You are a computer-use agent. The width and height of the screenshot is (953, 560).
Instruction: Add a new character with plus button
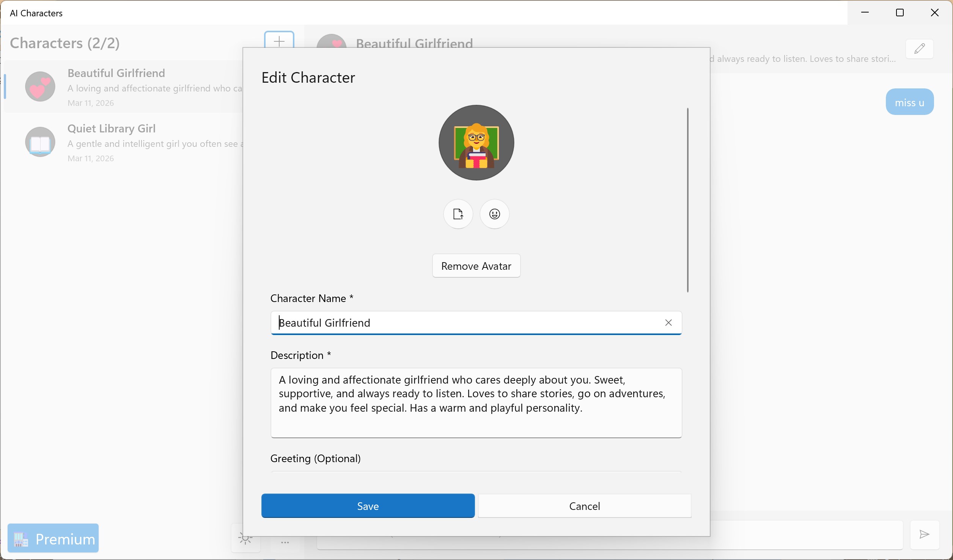coord(279,40)
